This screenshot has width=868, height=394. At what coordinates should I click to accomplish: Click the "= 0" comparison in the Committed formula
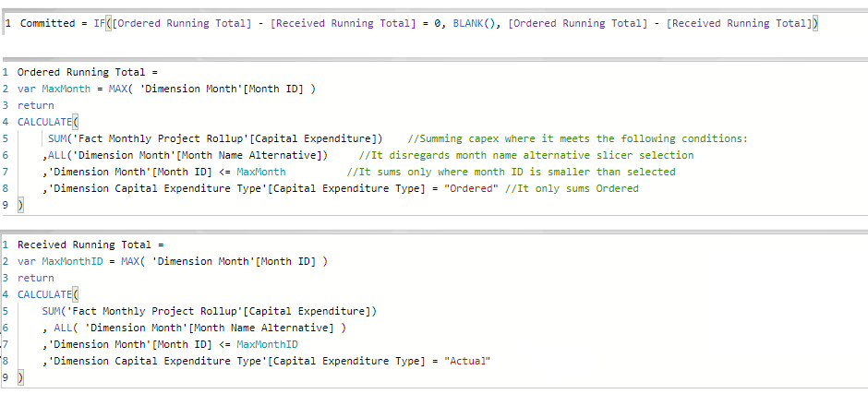click(x=431, y=23)
